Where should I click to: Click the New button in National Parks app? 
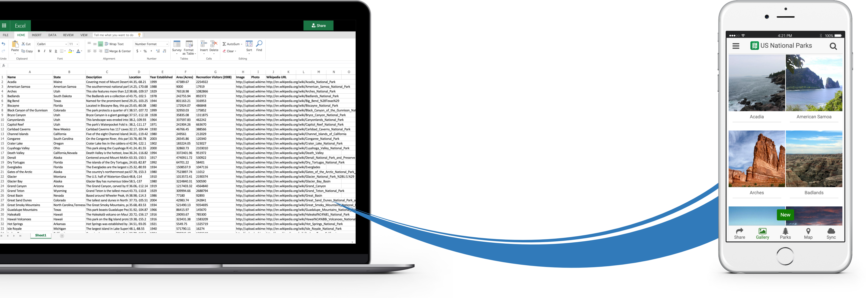[x=785, y=215]
